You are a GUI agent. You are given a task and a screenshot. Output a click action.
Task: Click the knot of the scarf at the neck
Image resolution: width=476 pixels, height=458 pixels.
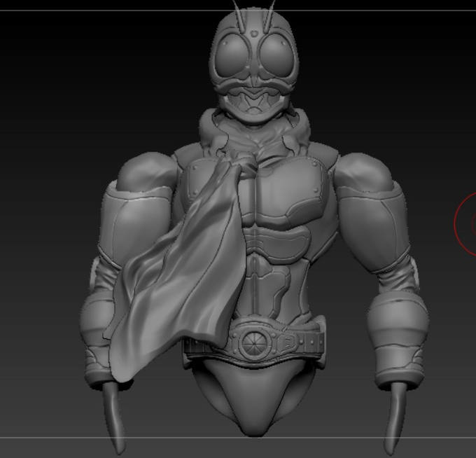pyautogui.click(x=247, y=165)
